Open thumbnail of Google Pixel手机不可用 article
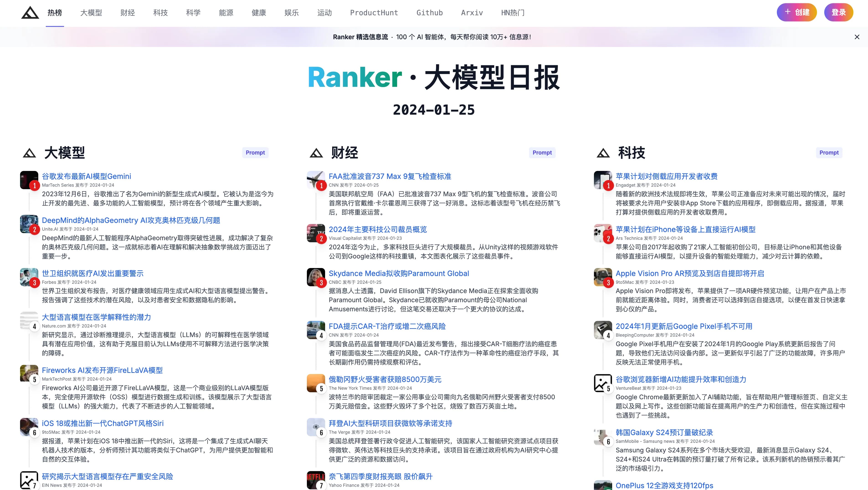 (603, 330)
